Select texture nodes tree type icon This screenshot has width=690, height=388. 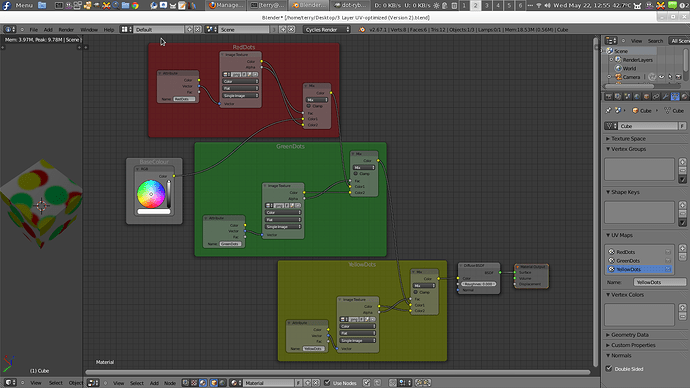point(194,383)
